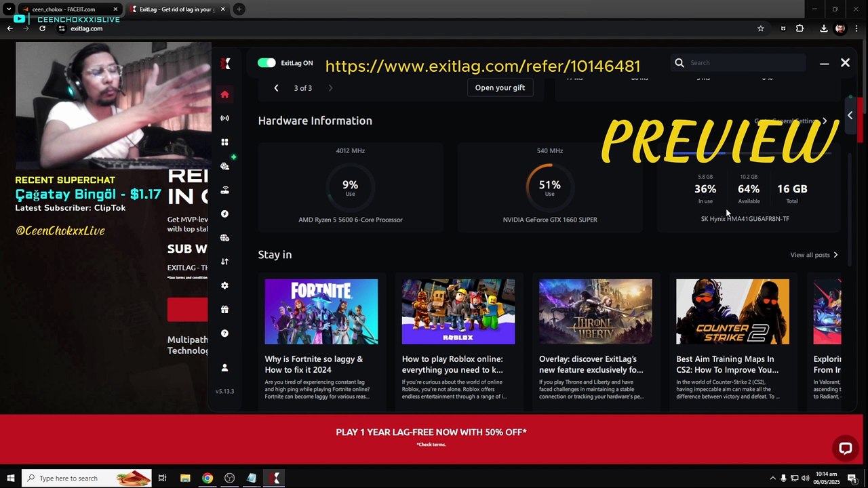Viewport: 868px width, 488px height.
Task: Open the signal broadcast icon in ExitLag sidebar
Action: (x=224, y=118)
